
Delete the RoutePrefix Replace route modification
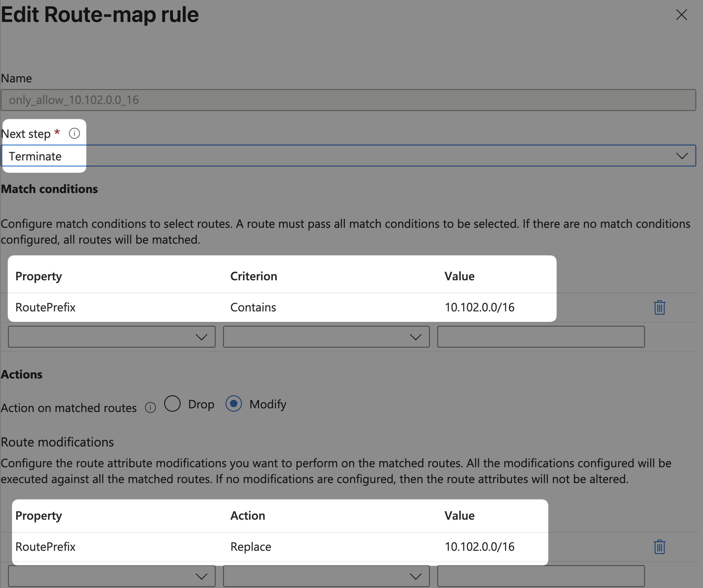pos(659,547)
